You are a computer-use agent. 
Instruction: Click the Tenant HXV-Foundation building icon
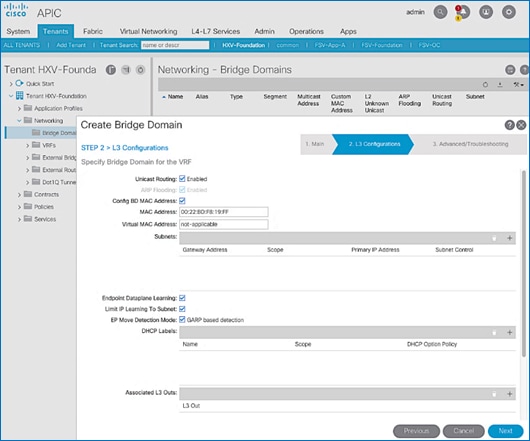[20, 96]
